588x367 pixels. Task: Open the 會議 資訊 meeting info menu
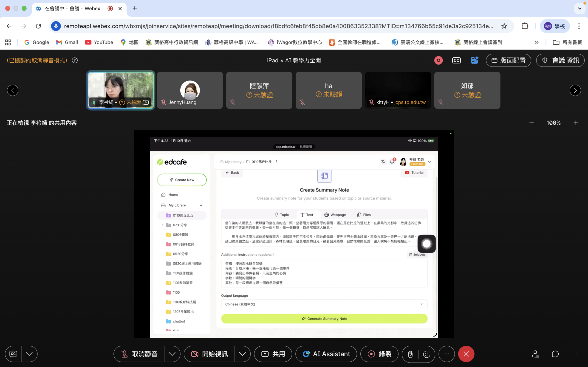tap(560, 60)
